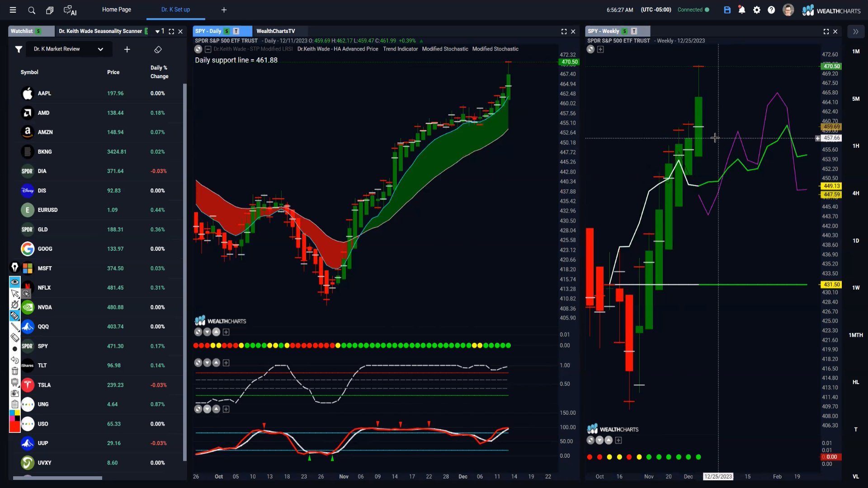
Task: Toggle drawings visibility with the eye icon
Action: 15,282
